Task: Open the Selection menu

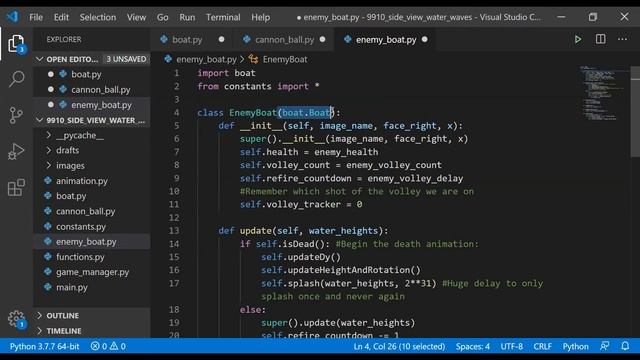Action: (x=98, y=17)
